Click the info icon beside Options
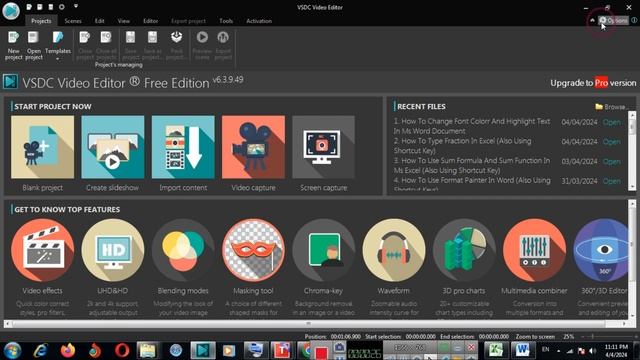Viewport: 640px width, 360px height. pyautogui.click(x=634, y=20)
